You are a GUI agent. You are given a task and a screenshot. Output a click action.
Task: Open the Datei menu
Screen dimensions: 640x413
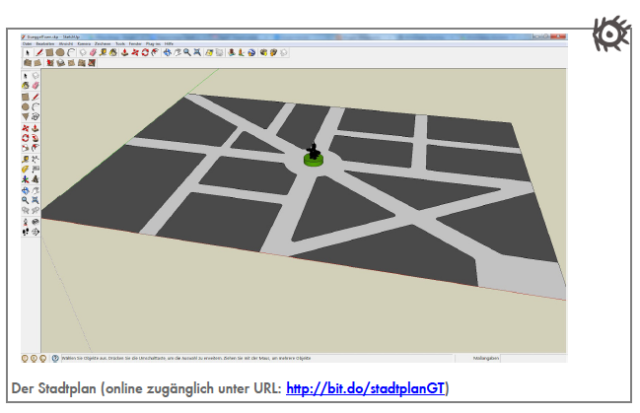(x=27, y=44)
